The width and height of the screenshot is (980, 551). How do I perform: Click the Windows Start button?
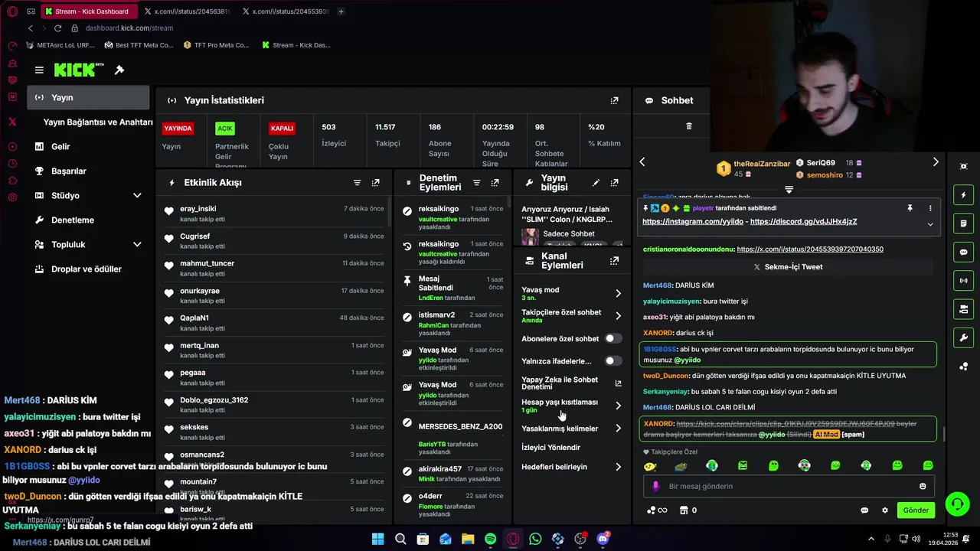coord(377,539)
